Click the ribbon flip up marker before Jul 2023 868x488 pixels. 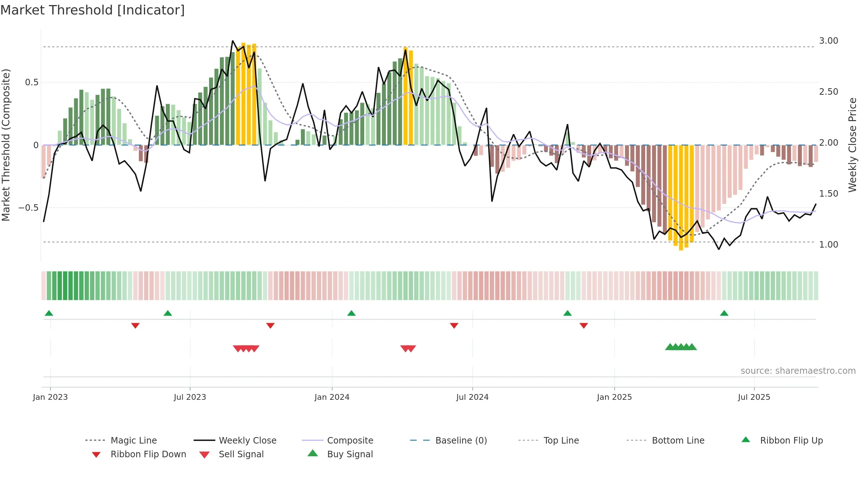(x=168, y=313)
